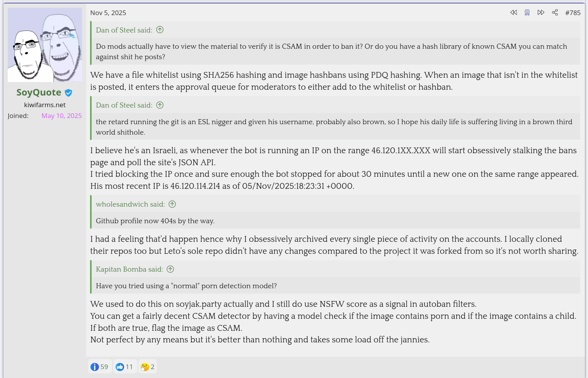Click the blue informative reaction with 59
The width and height of the screenshot is (588, 378).
coord(100,366)
